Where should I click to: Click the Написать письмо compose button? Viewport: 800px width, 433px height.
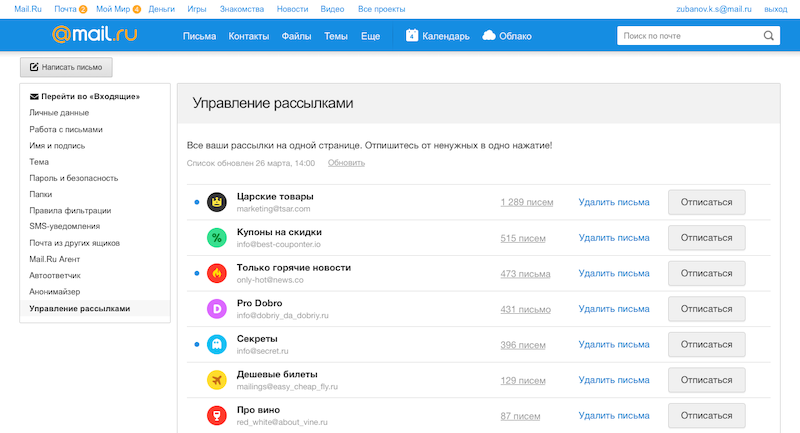pos(66,67)
